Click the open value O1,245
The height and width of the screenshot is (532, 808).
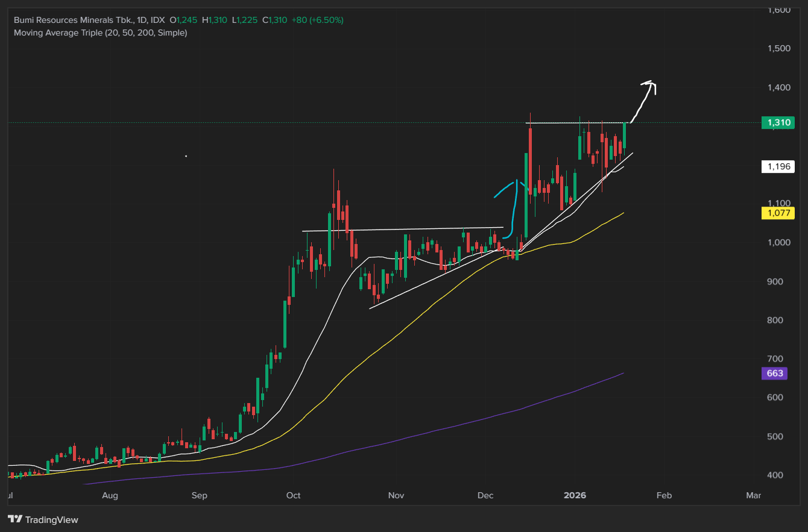[184, 20]
